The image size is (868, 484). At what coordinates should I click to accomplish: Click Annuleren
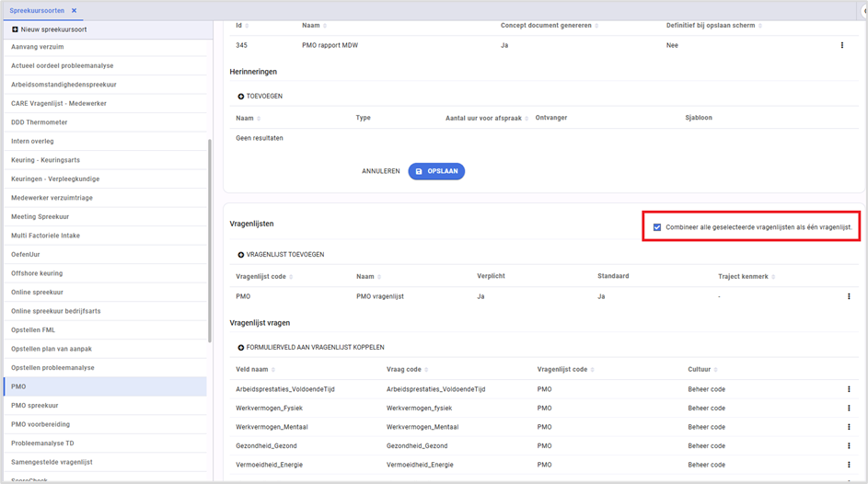381,171
